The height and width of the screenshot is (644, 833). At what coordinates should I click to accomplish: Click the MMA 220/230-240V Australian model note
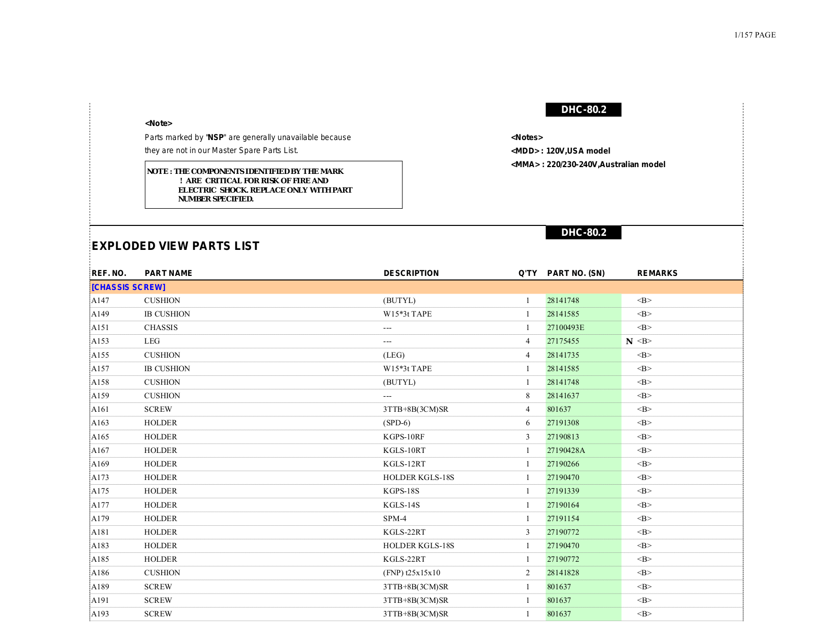click(x=588, y=165)
